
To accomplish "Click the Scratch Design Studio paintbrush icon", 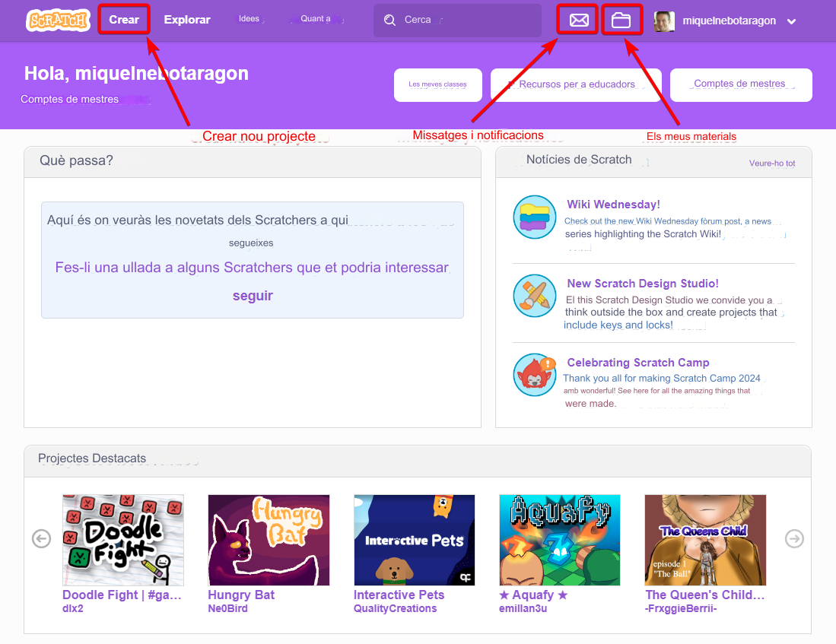I will 535,296.
